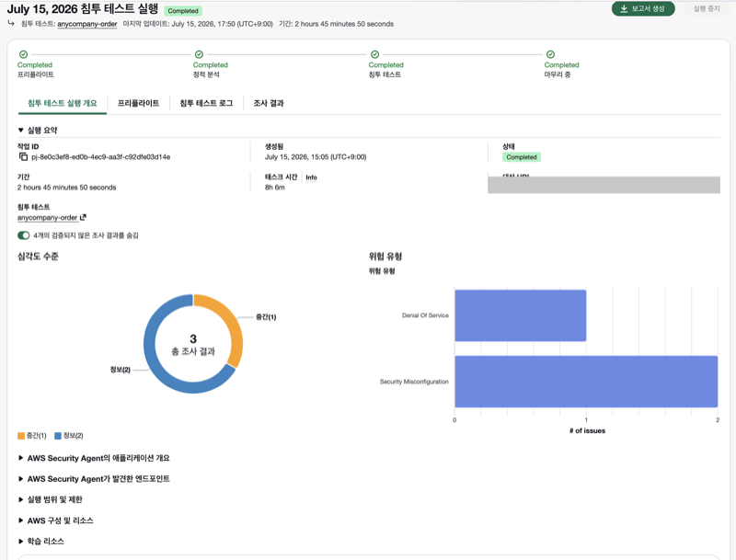Click Security Misconfiguration bar in chart
Image resolution: width=736 pixels, height=560 pixels.
pyautogui.click(x=586, y=382)
